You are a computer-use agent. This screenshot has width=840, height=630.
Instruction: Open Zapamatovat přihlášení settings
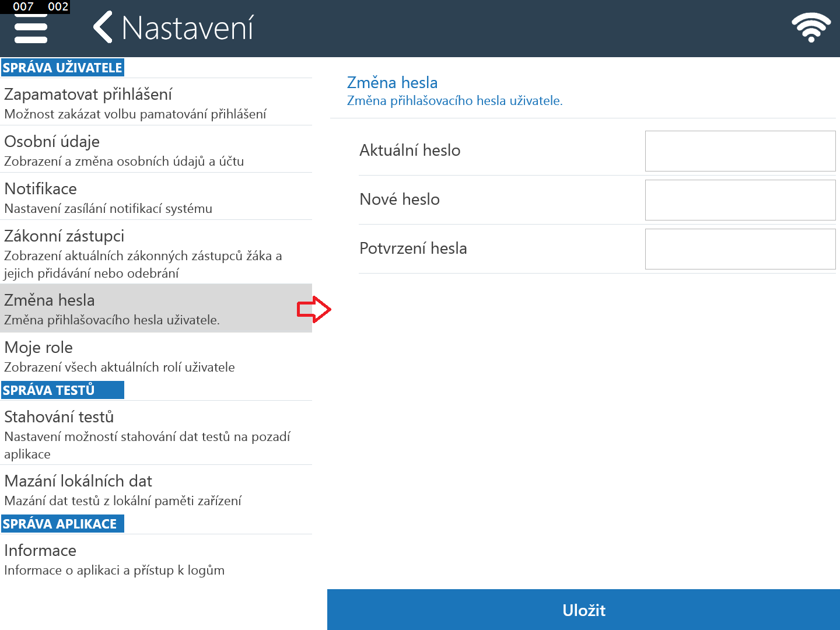point(156,102)
